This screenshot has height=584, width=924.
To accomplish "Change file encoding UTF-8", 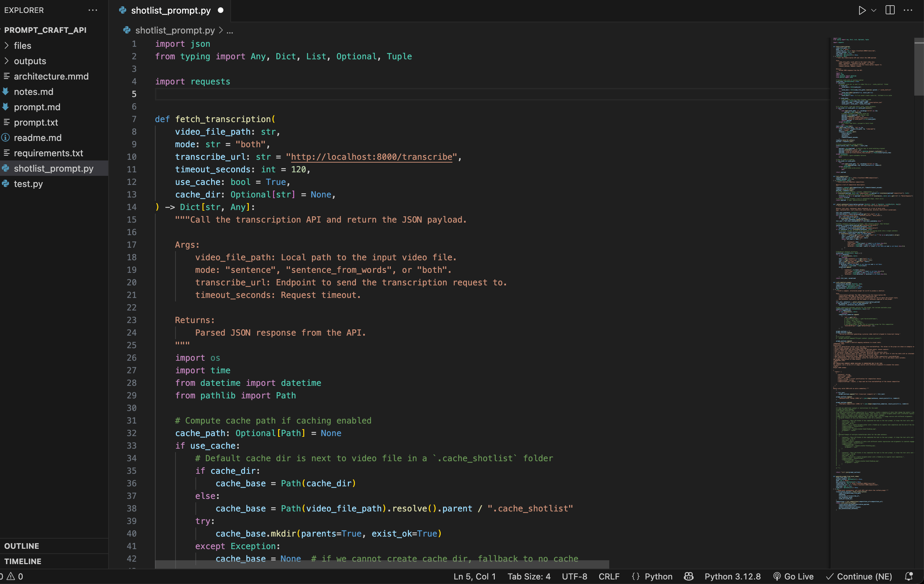I will [574, 576].
